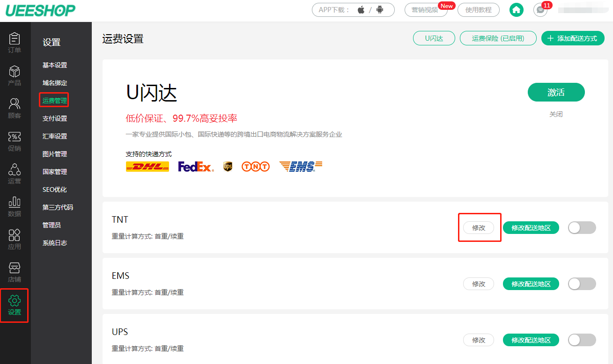Click the APP下载 label
Screen dimensions: 613x364
tap(334, 9)
